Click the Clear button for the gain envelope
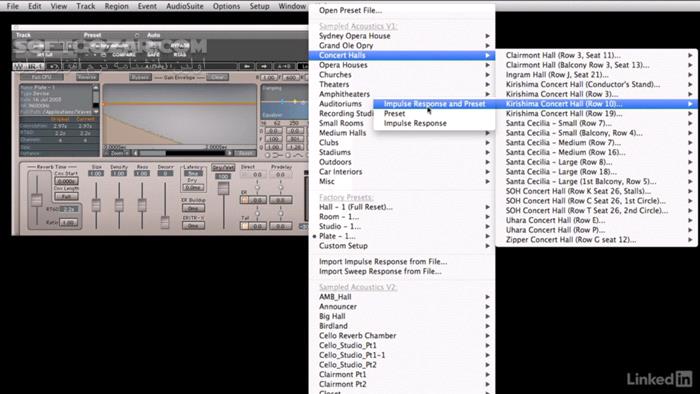This screenshot has height=394, width=700. pos(217,77)
